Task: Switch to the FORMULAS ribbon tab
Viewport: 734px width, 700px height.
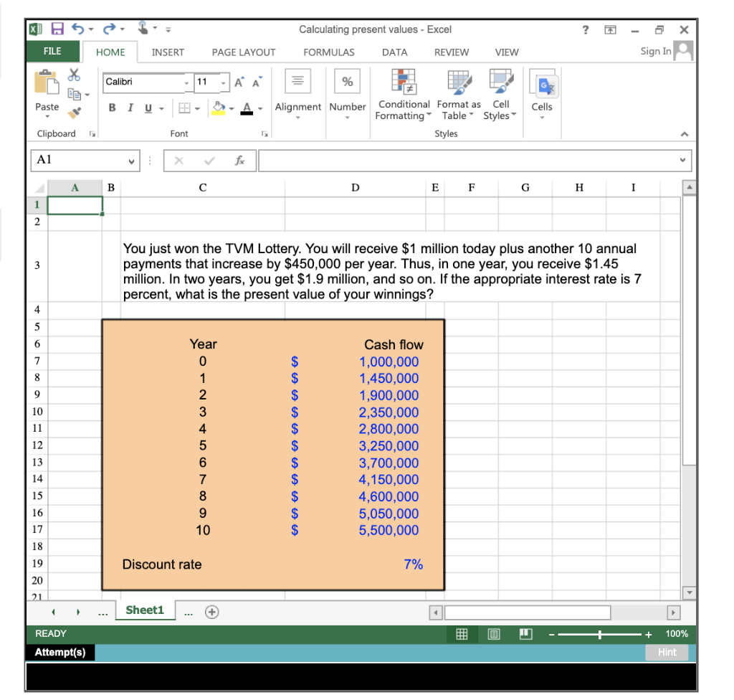Action: tap(328, 52)
